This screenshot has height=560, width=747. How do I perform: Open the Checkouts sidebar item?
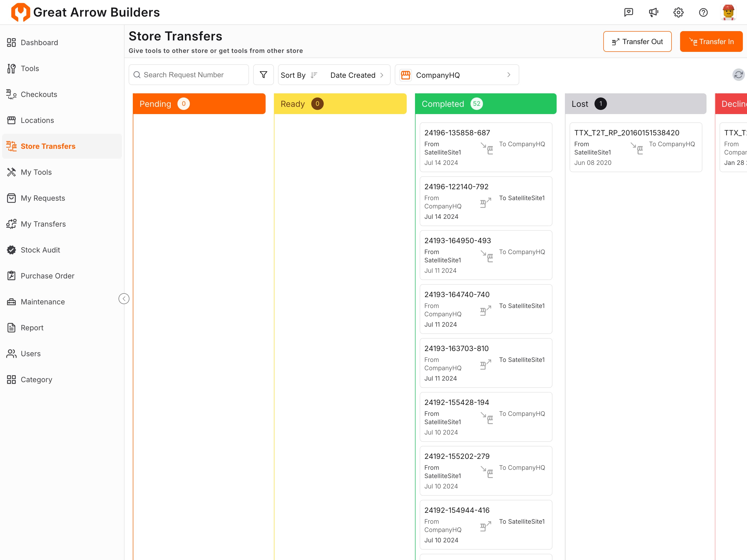(39, 94)
